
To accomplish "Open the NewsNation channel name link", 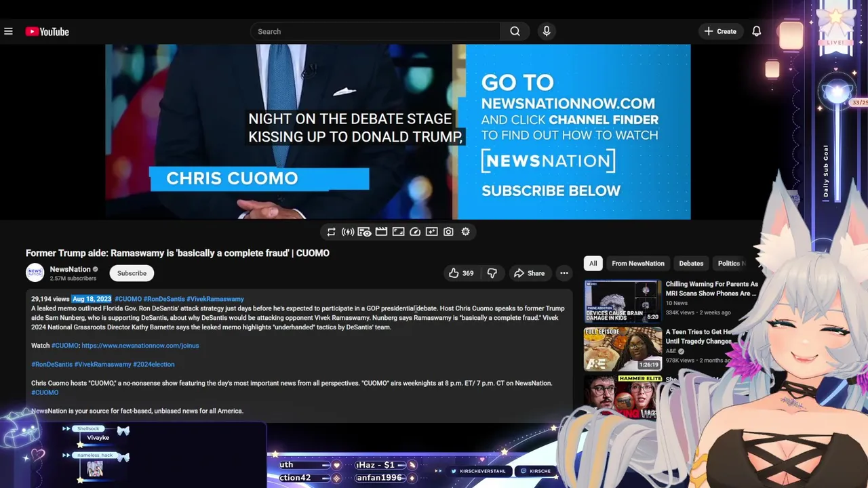I will pyautogui.click(x=70, y=269).
